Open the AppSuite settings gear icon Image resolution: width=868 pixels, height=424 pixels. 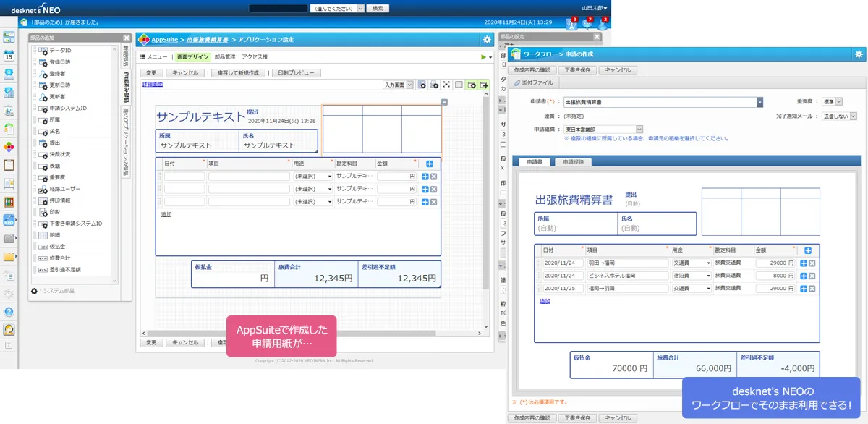[x=487, y=39]
